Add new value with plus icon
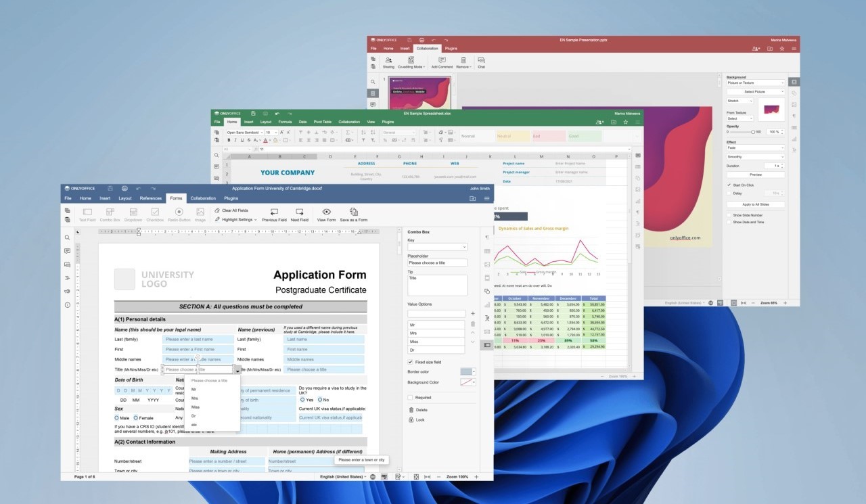 coord(472,314)
